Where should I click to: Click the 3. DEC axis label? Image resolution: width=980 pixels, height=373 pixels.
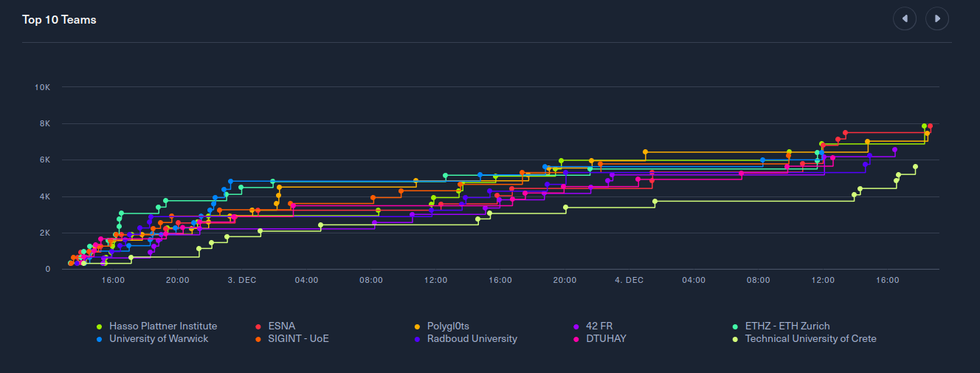point(242,280)
